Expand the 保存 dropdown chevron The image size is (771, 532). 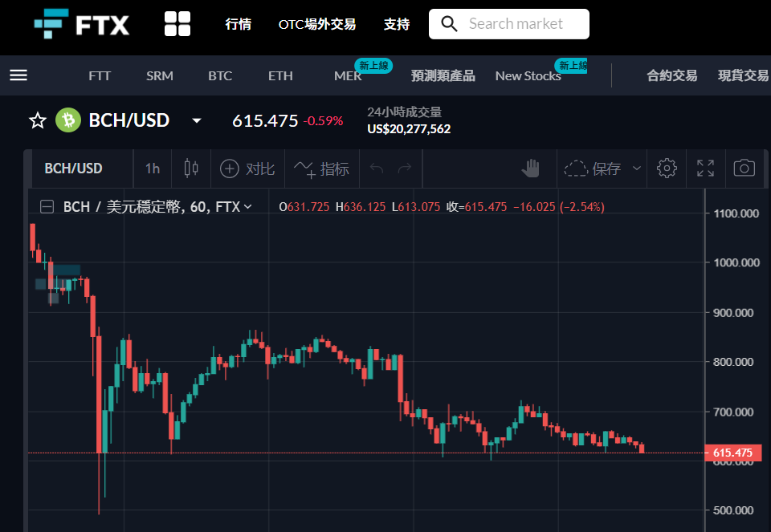point(637,168)
